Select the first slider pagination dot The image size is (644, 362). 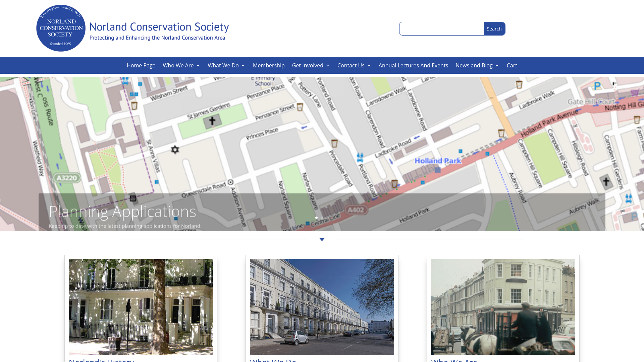click(316, 218)
